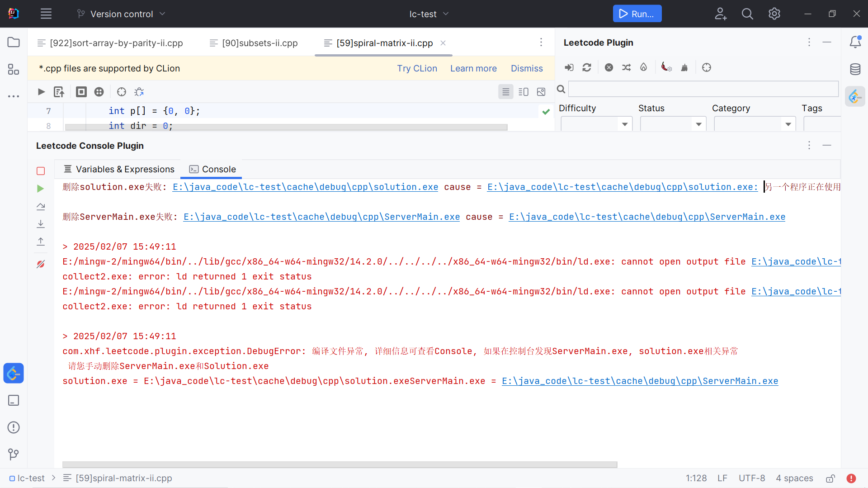The width and height of the screenshot is (868, 488).
Task: Click the LF line separator indicator
Action: tap(722, 478)
